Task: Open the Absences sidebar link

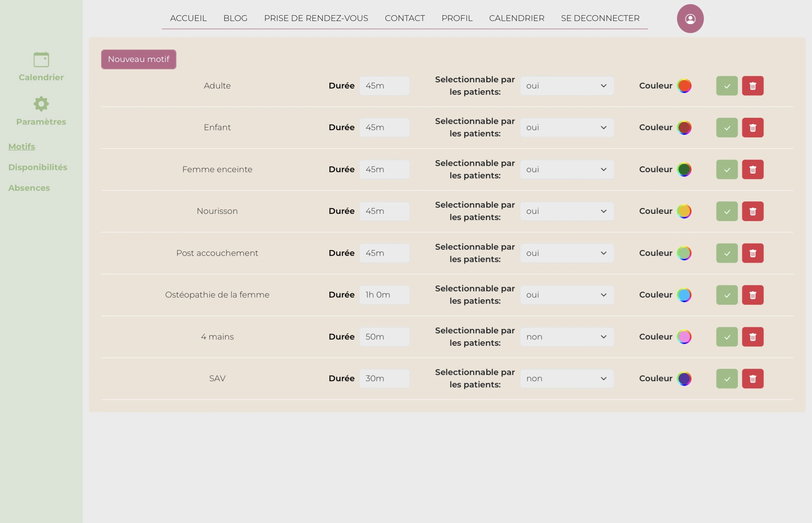Action: [29, 188]
